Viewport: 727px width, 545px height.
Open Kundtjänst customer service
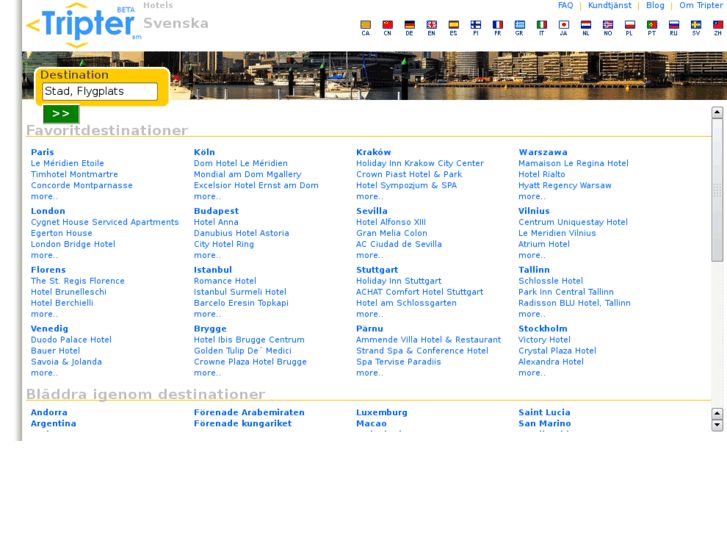tap(610, 6)
